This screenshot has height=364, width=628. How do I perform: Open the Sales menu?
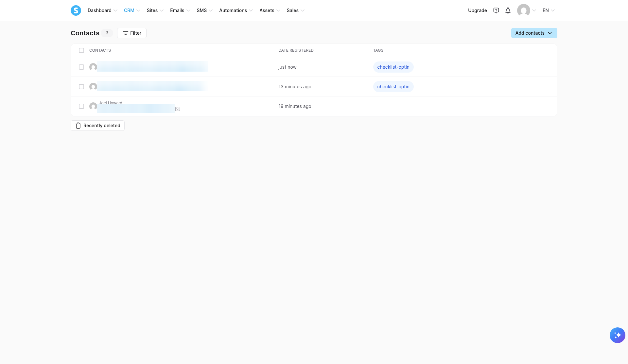295,10
